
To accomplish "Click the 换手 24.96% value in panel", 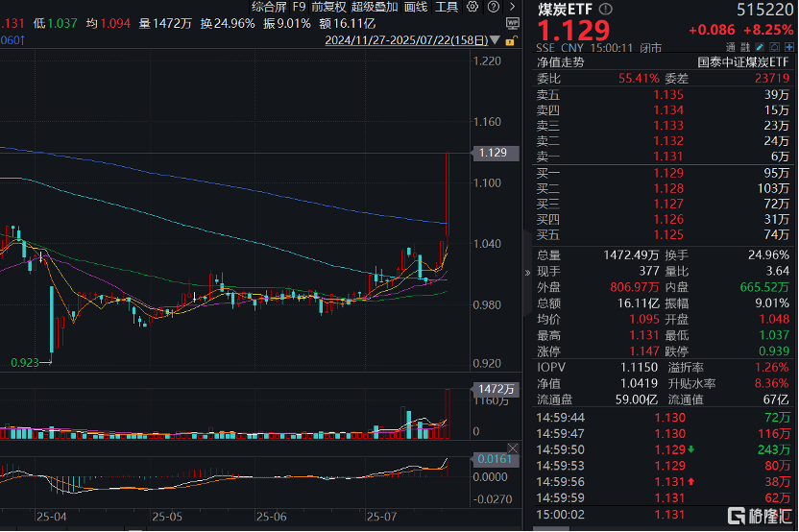I will 768,255.
